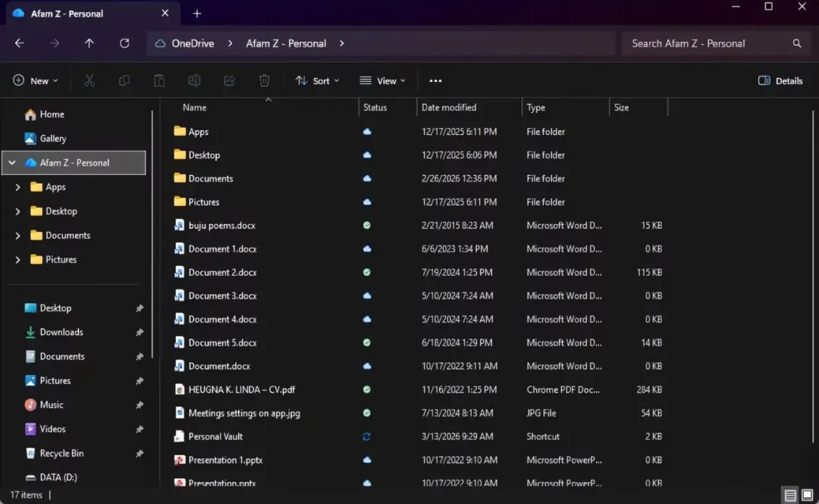Collapse the Afam Z - Personal tree node
The image size is (819, 504).
click(x=12, y=162)
